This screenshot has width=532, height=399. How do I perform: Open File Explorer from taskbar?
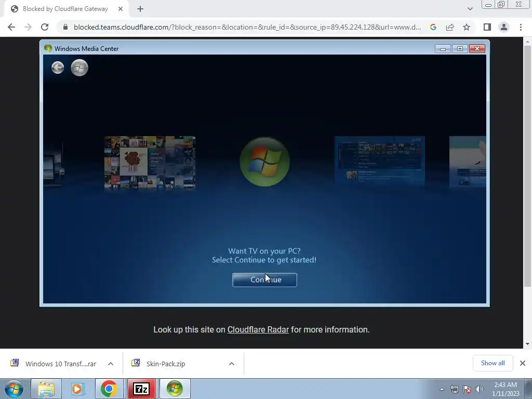46,389
